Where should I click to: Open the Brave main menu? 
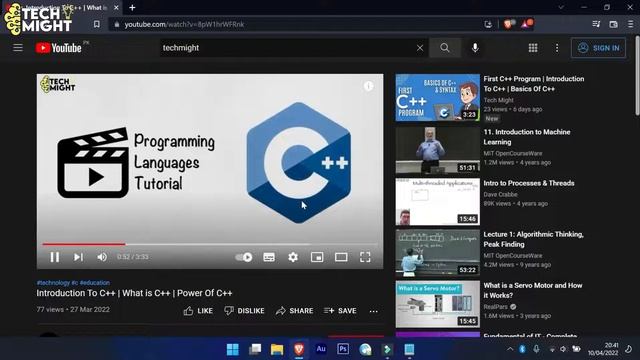tap(630, 24)
